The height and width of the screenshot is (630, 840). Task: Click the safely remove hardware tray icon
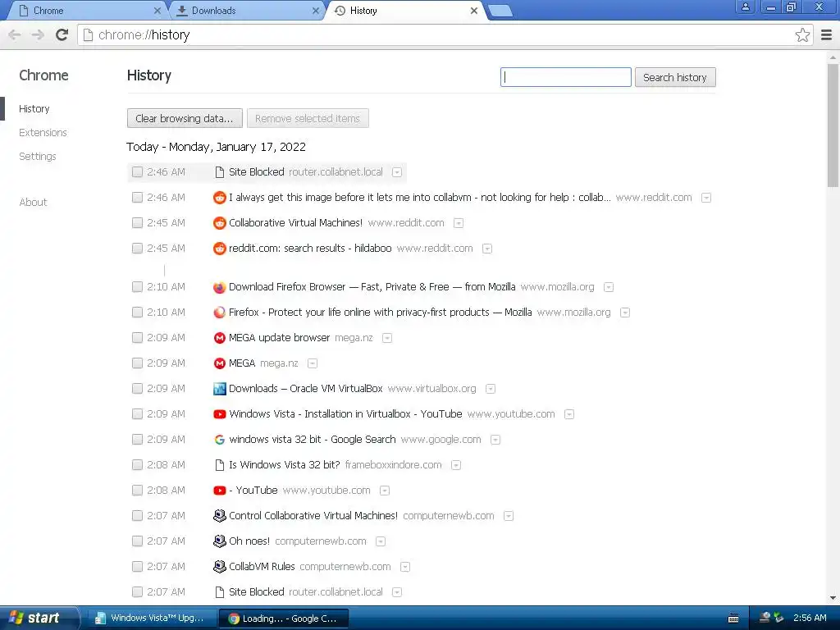tap(778, 618)
